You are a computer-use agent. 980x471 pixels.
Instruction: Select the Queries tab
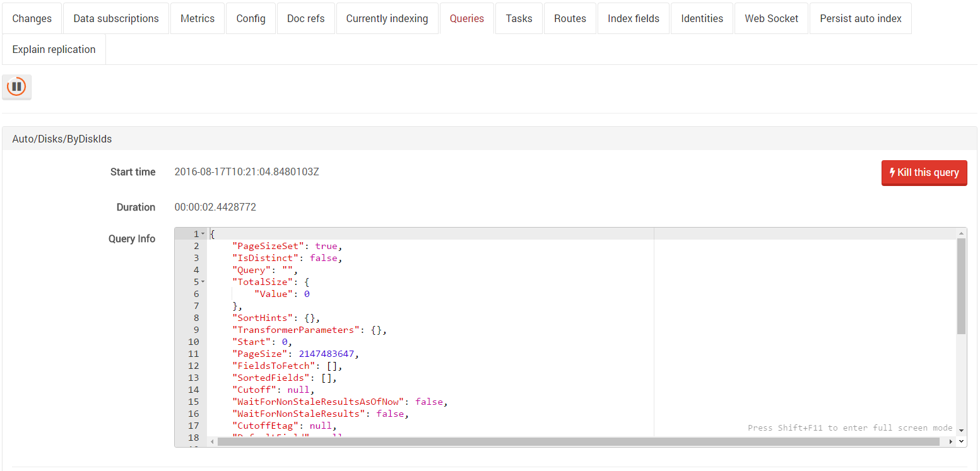[x=467, y=18]
